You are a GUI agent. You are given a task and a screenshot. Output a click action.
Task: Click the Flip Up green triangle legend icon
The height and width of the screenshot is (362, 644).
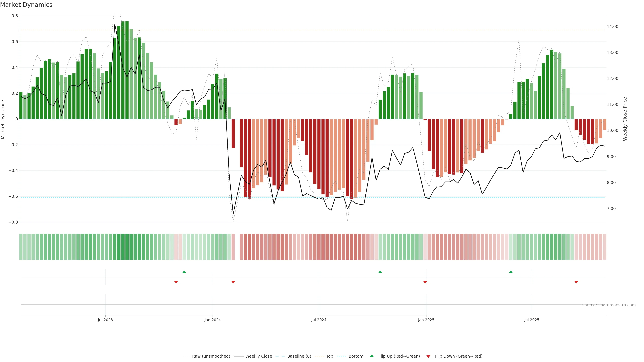[372, 356]
